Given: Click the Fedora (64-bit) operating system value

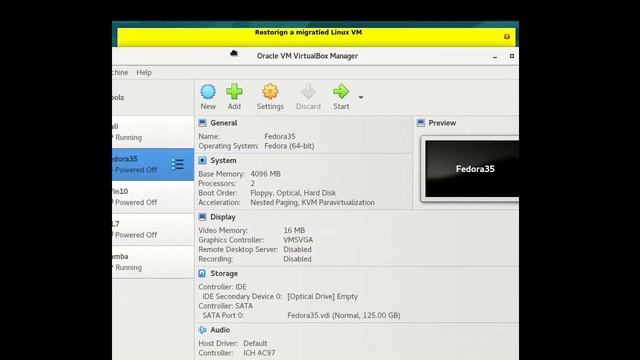Looking at the screenshot, I should click(289, 146).
